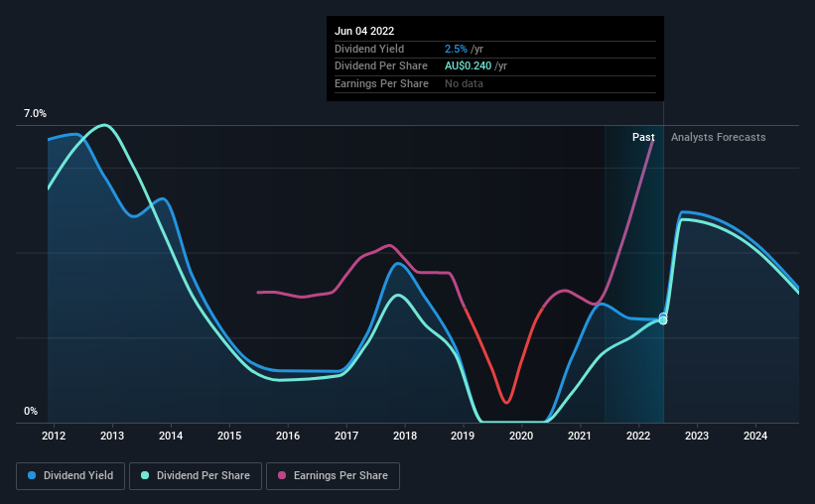Click the 2022 x-axis label
Image resolution: width=815 pixels, height=504 pixels.
[x=638, y=436]
